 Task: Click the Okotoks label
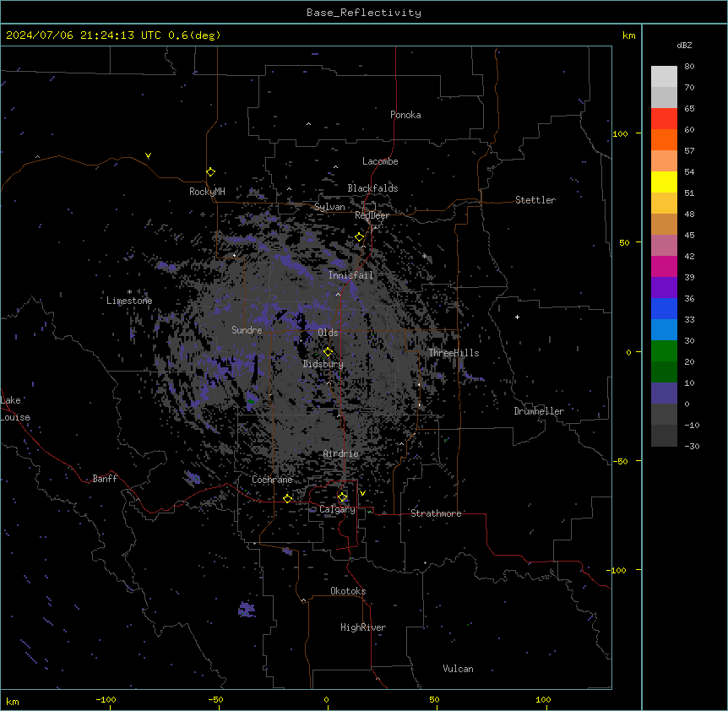pos(348,591)
